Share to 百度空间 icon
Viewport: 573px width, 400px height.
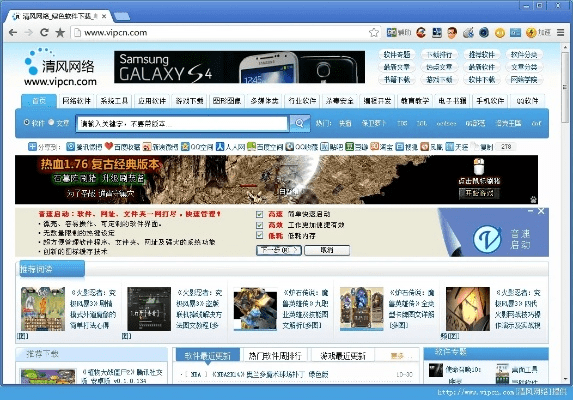click(x=251, y=147)
